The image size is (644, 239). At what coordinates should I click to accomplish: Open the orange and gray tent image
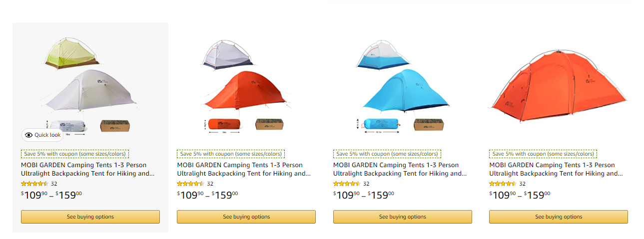tap(246, 84)
